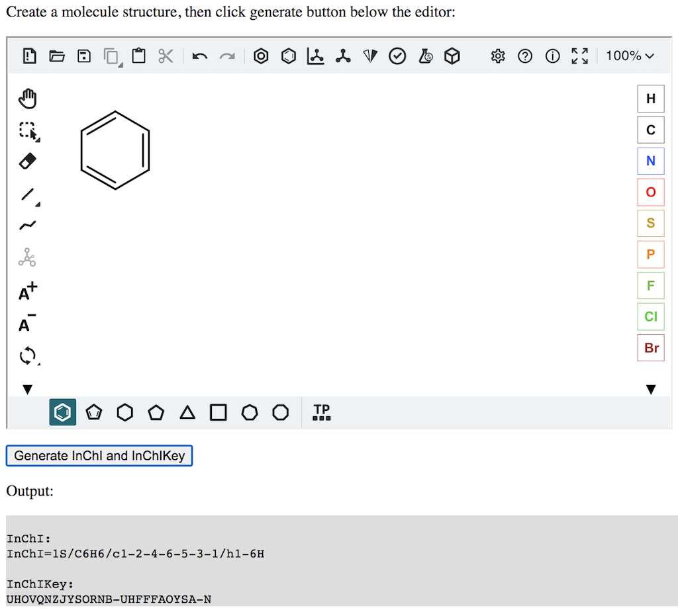
Task: Open the zoom percentage dropdown
Action: [x=629, y=56]
